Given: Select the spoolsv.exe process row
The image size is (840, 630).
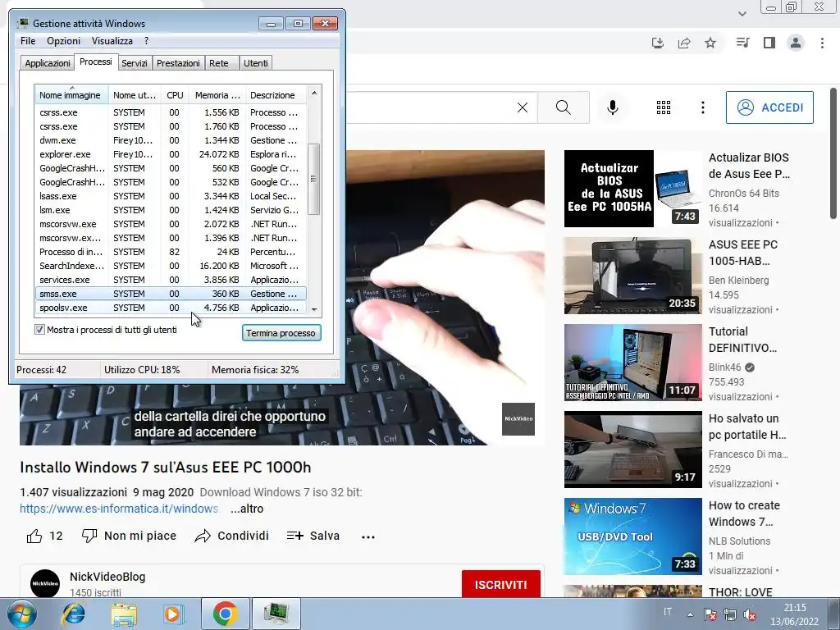Looking at the screenshot, I should (171, 308).
